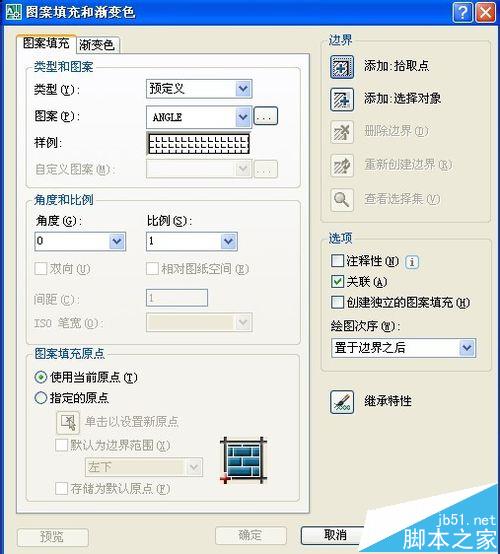
Task: Click the ANGLE pattern sample swatch
Action: (198, 143)
